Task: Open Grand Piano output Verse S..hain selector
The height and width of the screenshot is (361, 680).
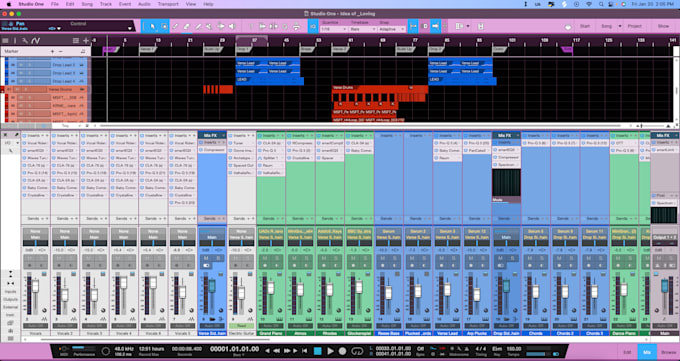Action: [270, 237]
